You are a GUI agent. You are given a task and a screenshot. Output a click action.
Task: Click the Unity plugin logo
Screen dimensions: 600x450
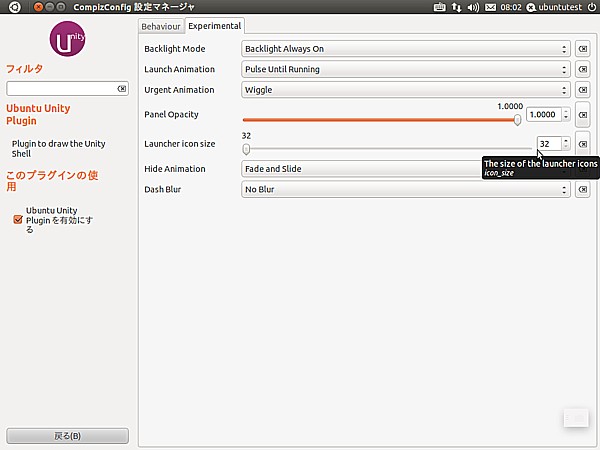click(x=67, y=39)
